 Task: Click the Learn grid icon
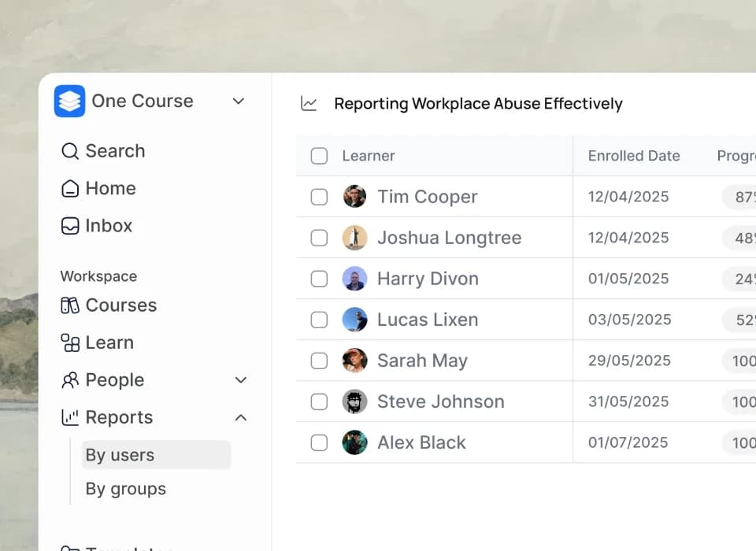pos(70,342)
